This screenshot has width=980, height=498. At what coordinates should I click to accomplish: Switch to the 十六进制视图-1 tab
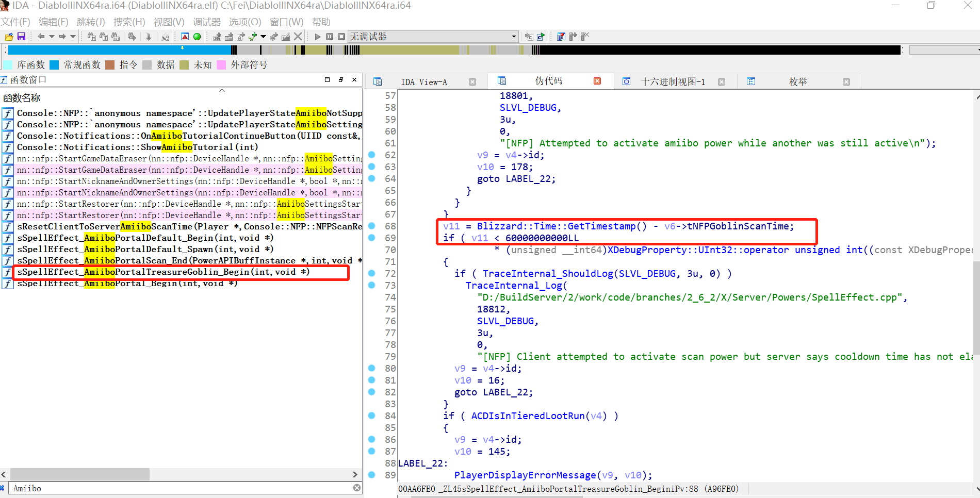[x=673, y=82]
